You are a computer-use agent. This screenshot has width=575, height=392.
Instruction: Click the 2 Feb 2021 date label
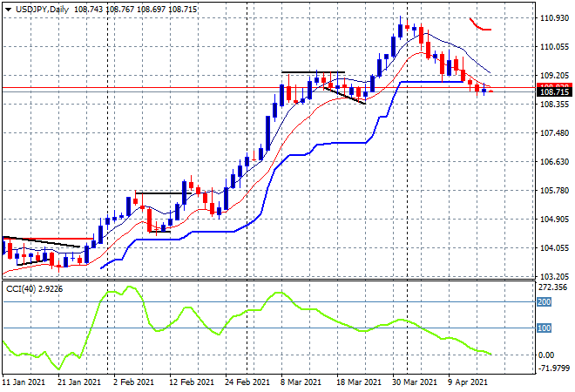tap(133, 382)
